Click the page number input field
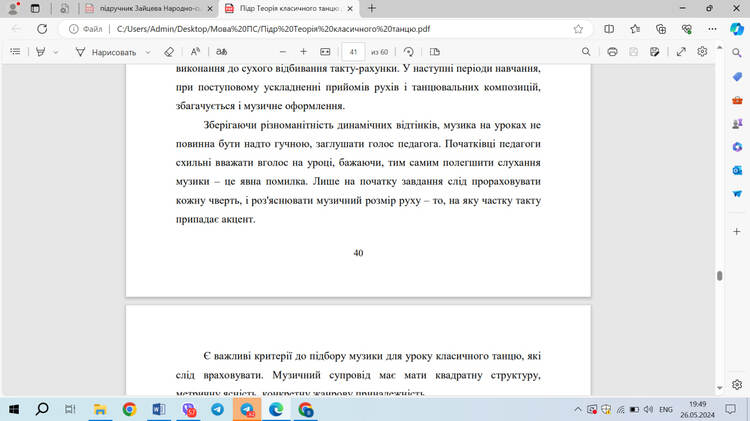The height and width of the screenshot is (421, 750). click(353, 52)
